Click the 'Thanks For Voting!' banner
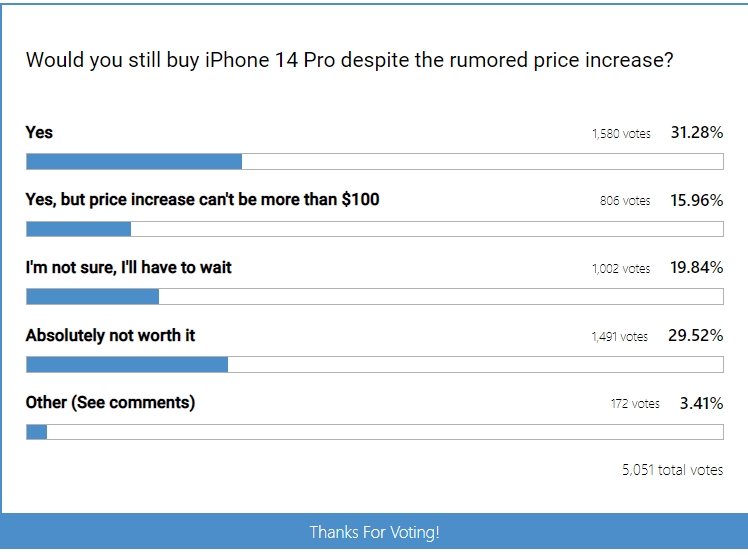The width and height of the screenshot is (748, 555). (374, 532)
